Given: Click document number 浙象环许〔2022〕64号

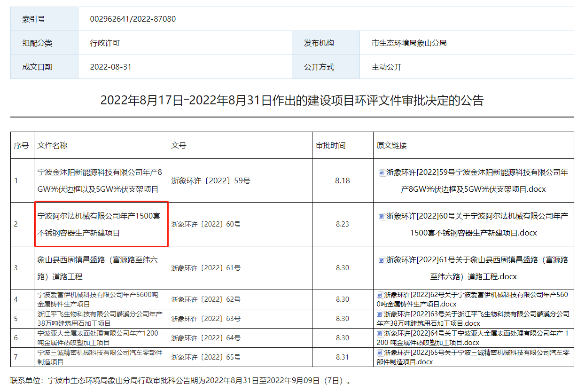Looking at the screenshot, I should click(206, 338).
